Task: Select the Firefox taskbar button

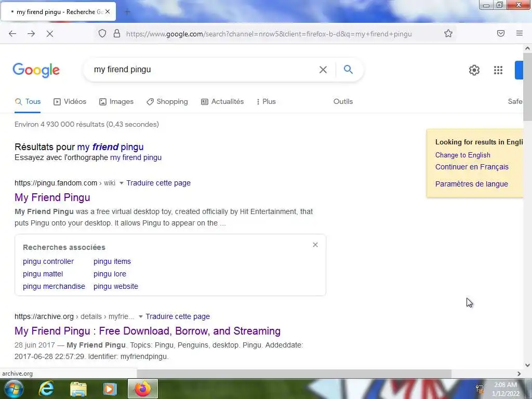Action: 143,389
